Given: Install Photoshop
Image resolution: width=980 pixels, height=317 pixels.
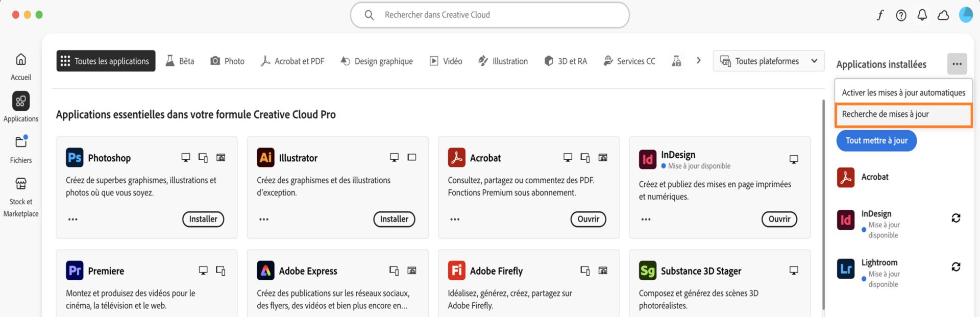Looking at the screenshot, I should point(203,220).
